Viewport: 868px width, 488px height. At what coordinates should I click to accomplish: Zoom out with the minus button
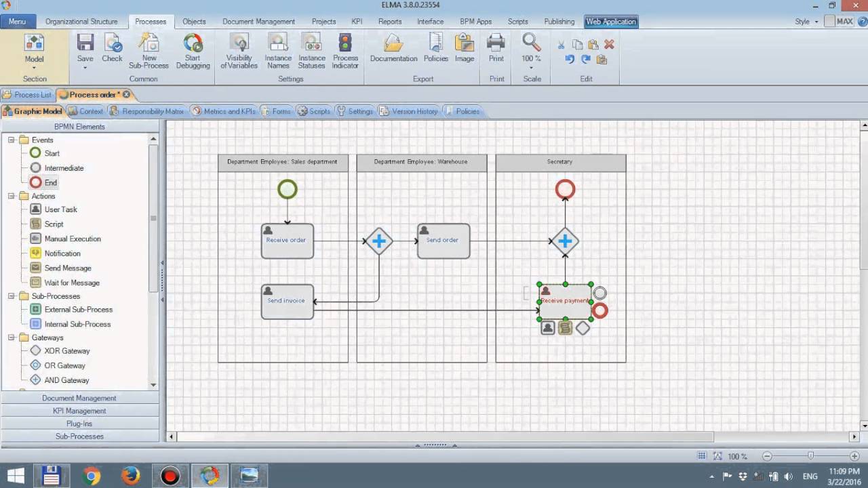767,456
